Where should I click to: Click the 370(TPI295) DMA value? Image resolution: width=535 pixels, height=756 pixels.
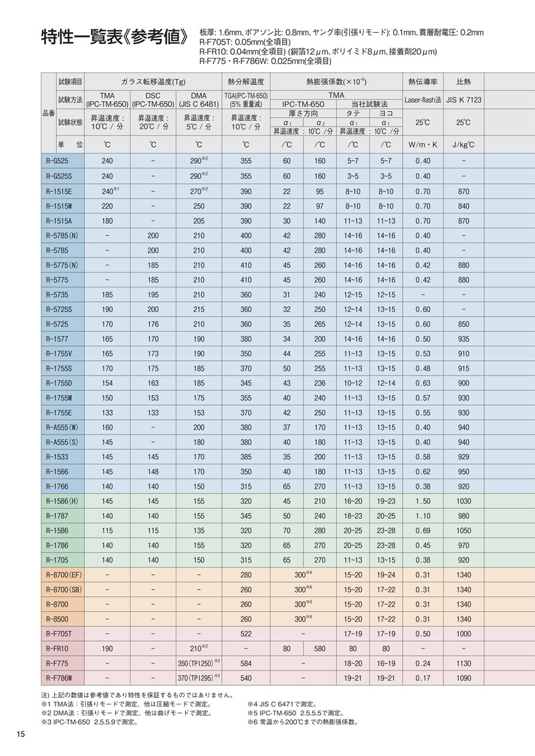click(x=199, y=678)
